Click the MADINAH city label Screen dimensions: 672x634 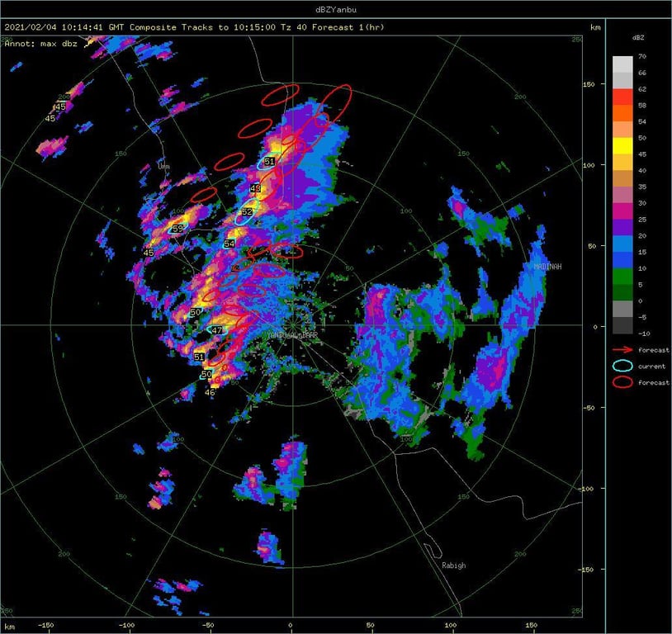point(547,267)
